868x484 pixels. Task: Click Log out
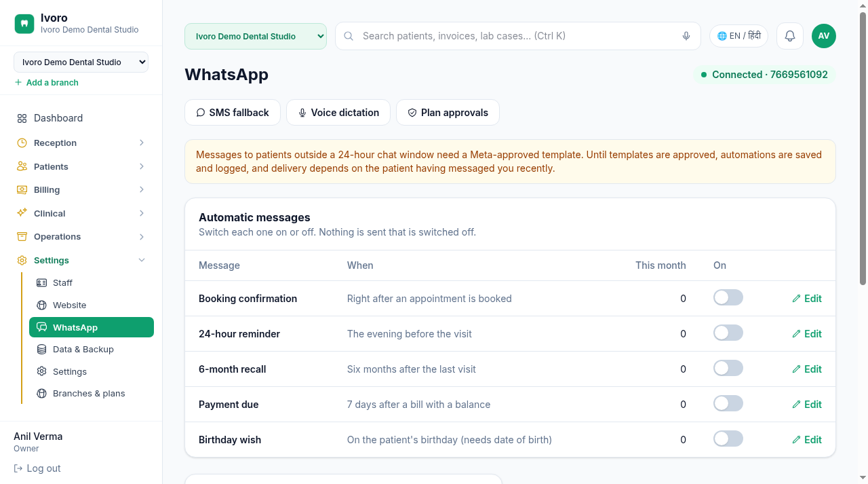[37, 468]
